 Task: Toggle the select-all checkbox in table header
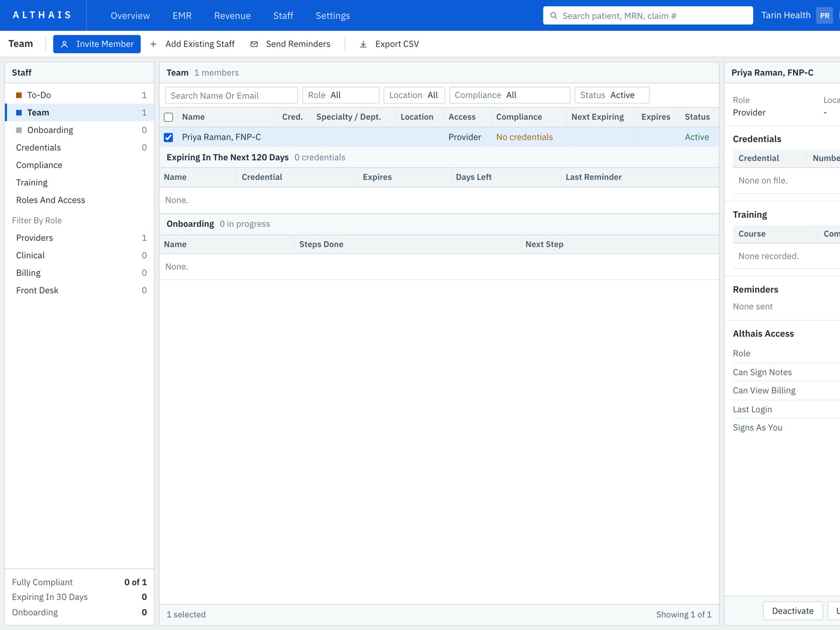pos(169,117)
